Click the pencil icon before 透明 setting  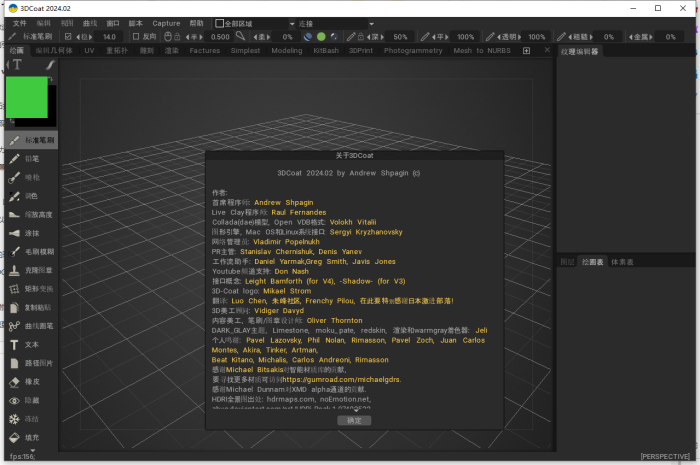point(490,37)
